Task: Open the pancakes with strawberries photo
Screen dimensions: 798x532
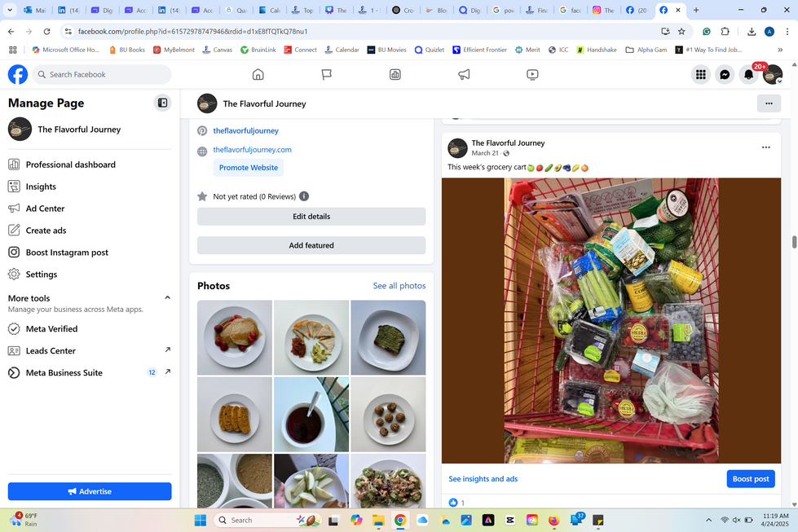Action: coord(235,337)
